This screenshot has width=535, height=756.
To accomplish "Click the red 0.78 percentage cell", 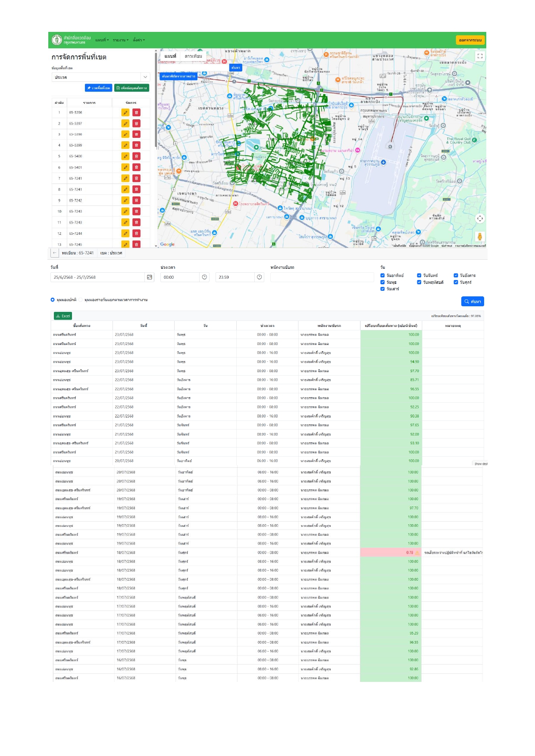I will pyautogui.click(x=391, y=552).
